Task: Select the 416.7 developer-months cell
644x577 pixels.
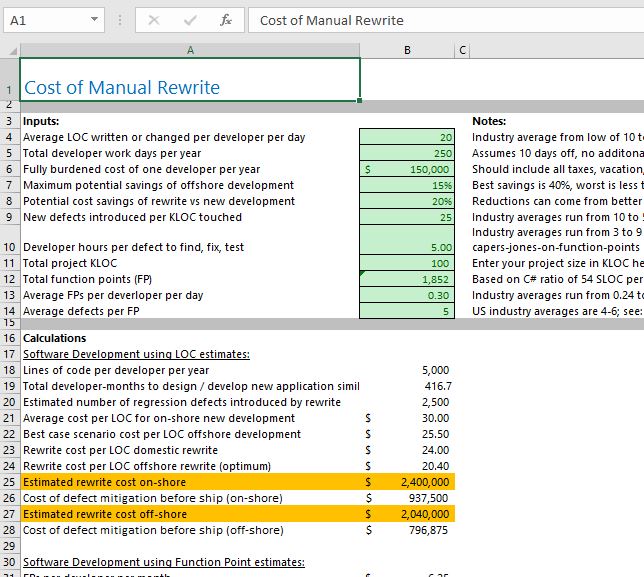Action: click(407, 386)
